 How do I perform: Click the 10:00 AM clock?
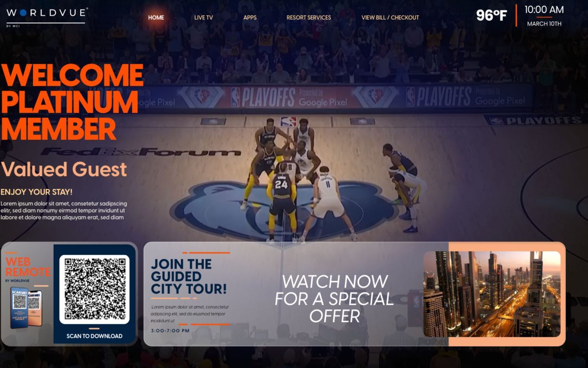point(544,10)
